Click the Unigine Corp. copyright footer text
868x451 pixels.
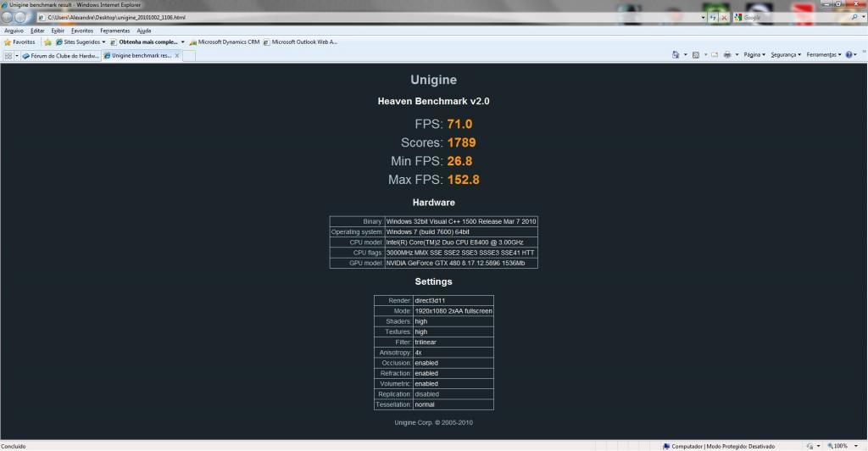[x=433, y=423]
